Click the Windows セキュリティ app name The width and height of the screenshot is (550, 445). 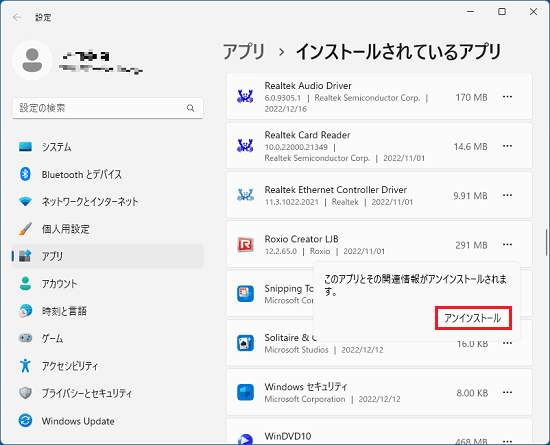click(306, 387)
